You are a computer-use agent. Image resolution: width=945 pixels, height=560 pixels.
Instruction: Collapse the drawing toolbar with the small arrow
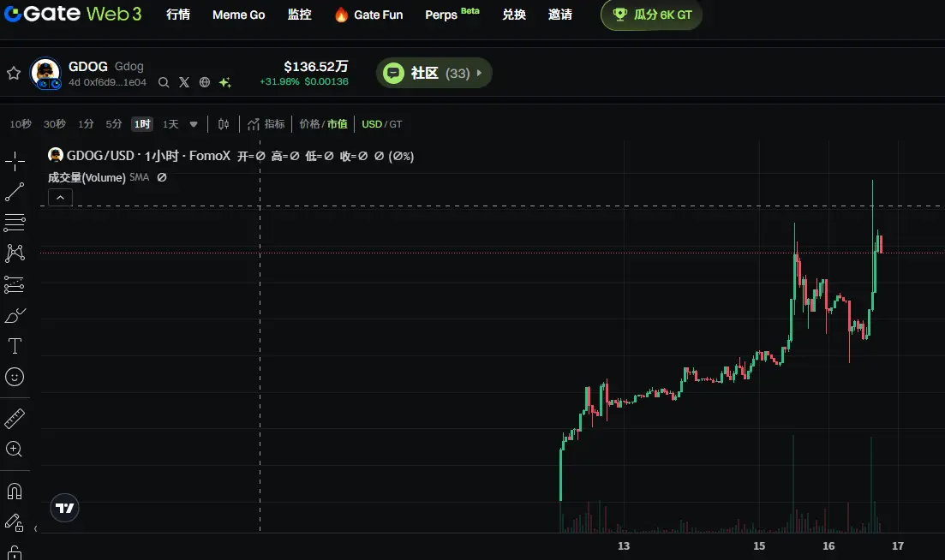point(36,528)
